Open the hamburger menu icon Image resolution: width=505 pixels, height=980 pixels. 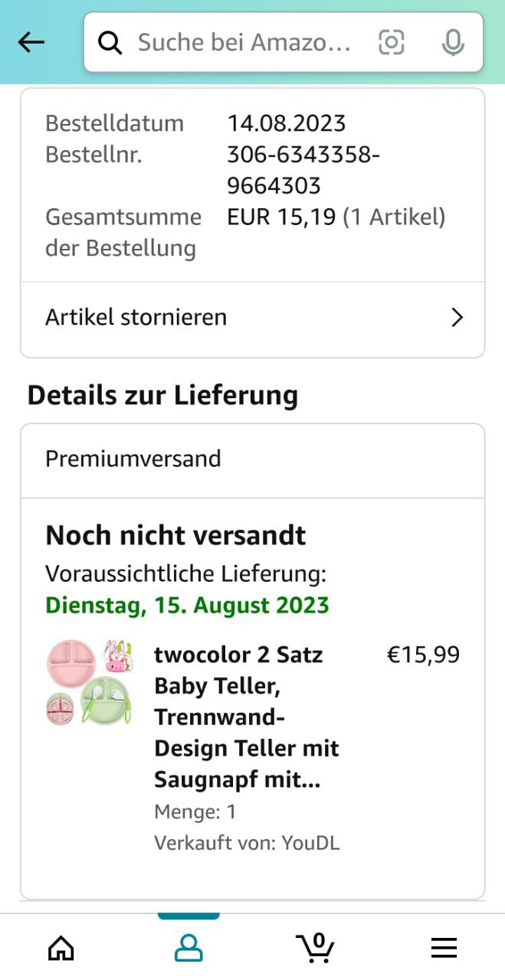(444, 948)
